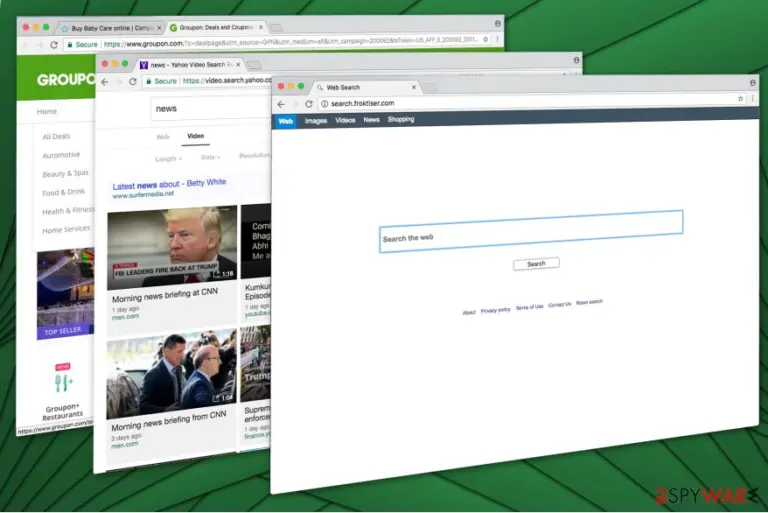Bookmark star in Groupon address bar
Viewport: 768px width, 513px height.
(485, 39)
